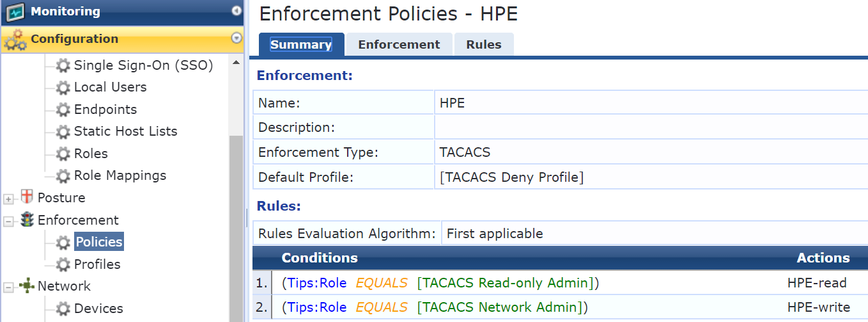Image resolution: width=868 pixels, height=322 pixels.
Task: Open the Monitoring section header
Action: coord(123,12)
